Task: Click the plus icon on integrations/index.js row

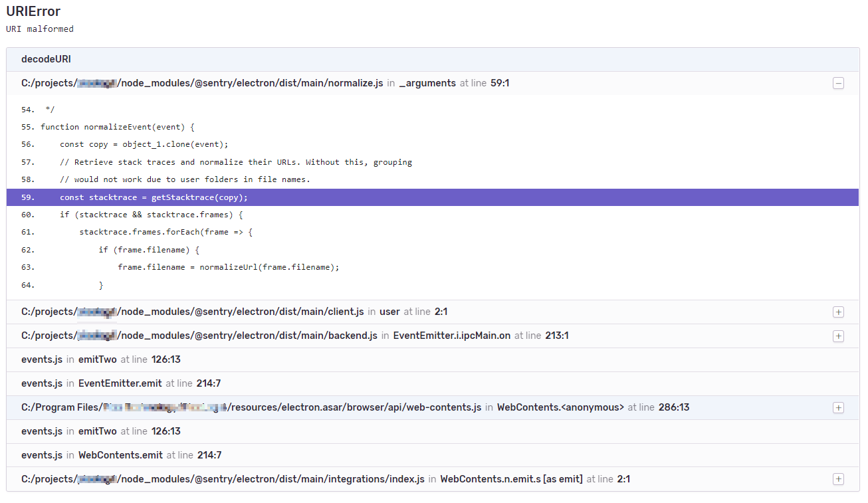Action: pyautogui.click(x=838, y=478)
